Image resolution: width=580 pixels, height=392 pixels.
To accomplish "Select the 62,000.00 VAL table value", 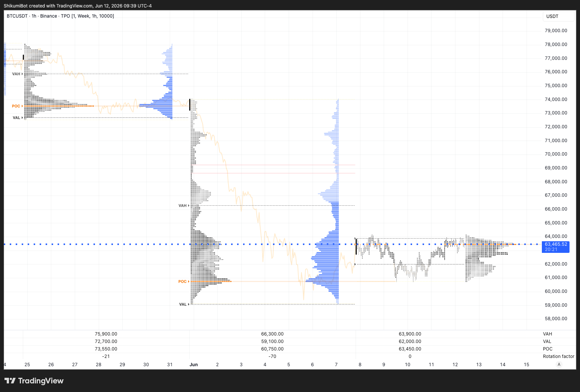I will (410, 342).
